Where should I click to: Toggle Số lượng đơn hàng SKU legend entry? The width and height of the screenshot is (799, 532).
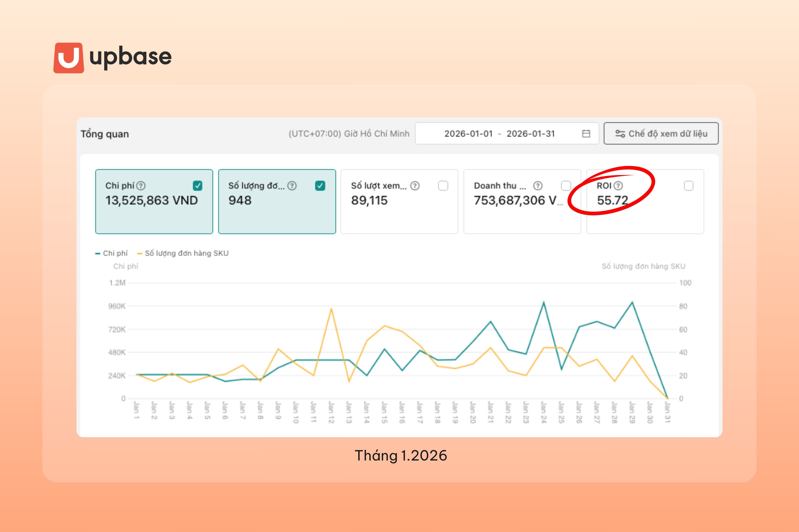(x=183, y=253)
